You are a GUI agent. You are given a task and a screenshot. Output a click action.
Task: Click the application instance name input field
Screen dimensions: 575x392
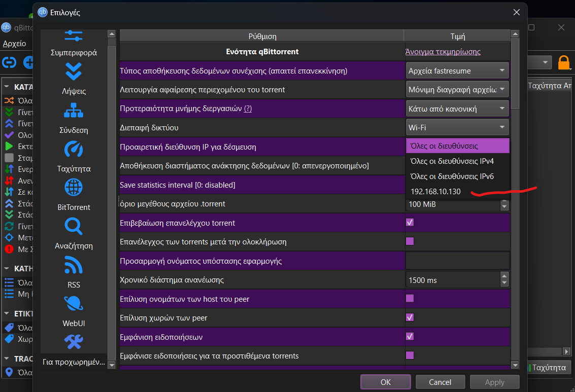pos(457,261)
